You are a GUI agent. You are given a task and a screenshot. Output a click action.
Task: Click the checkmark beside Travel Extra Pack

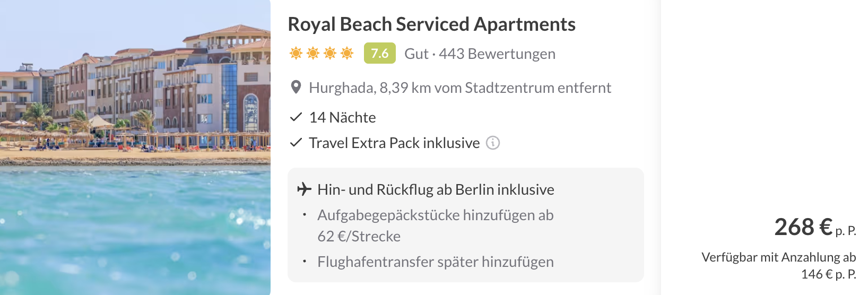click(x=296, y=143)
